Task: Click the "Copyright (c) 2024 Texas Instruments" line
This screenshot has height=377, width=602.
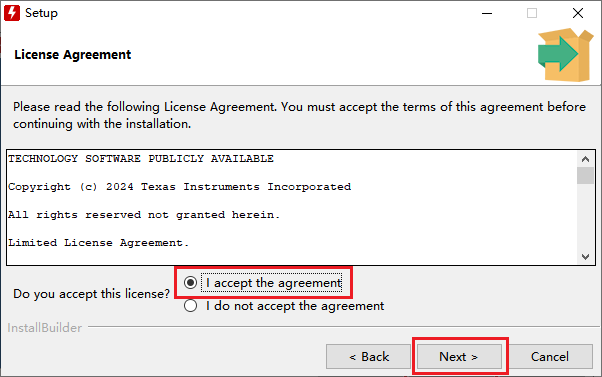Action: point(179,187)
